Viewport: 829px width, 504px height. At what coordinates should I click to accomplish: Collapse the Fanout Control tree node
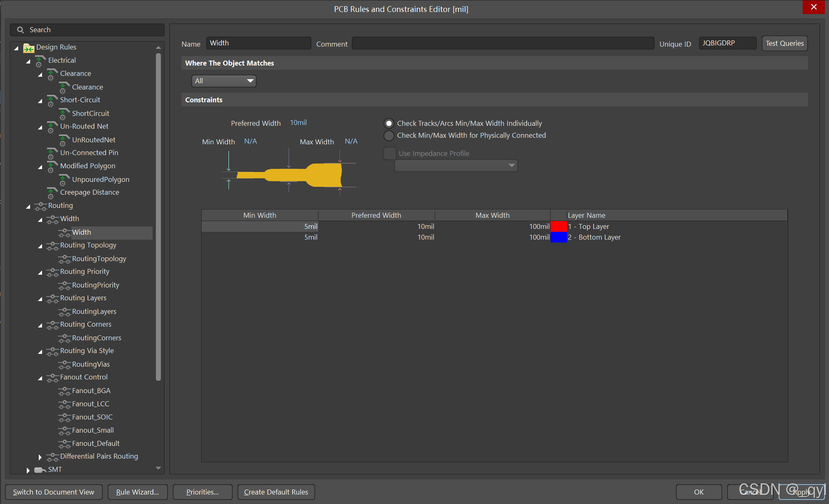pyautogui.click(x=40, y=378)
